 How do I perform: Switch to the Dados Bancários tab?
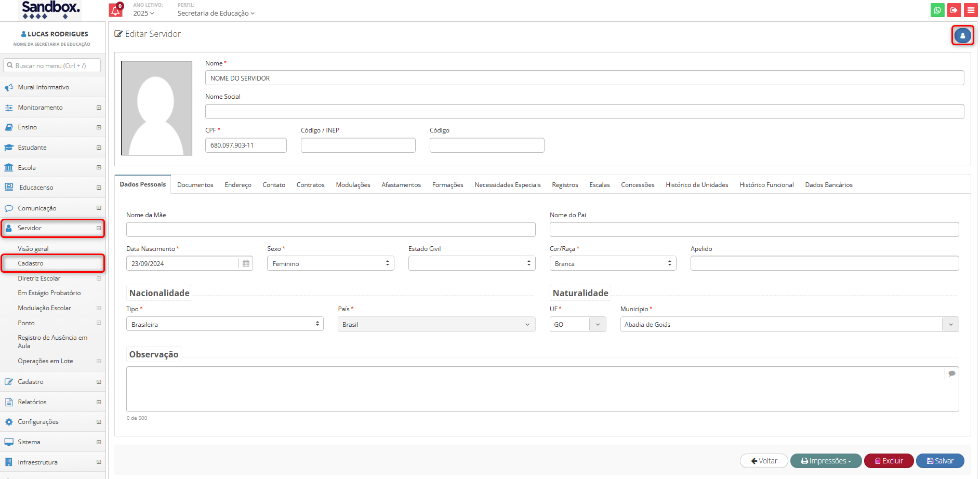tap(828, 185)
